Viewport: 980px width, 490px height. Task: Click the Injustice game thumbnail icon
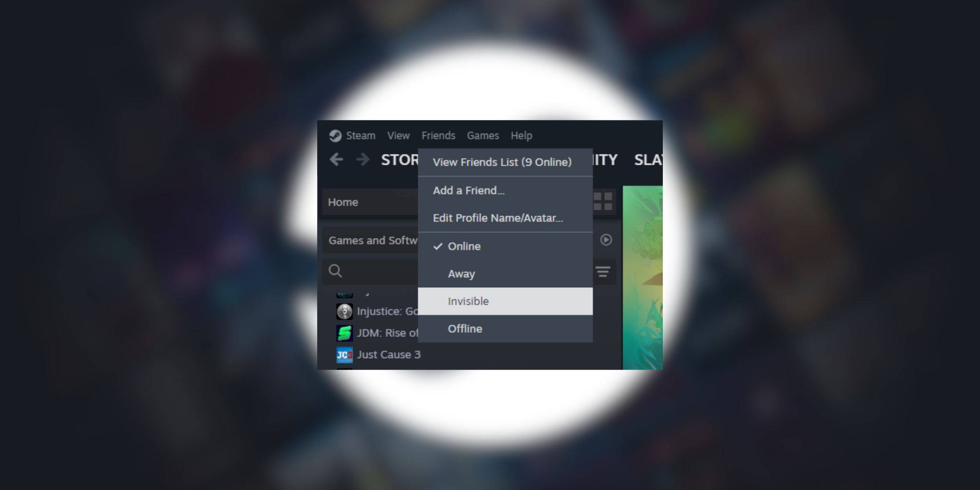345,311
